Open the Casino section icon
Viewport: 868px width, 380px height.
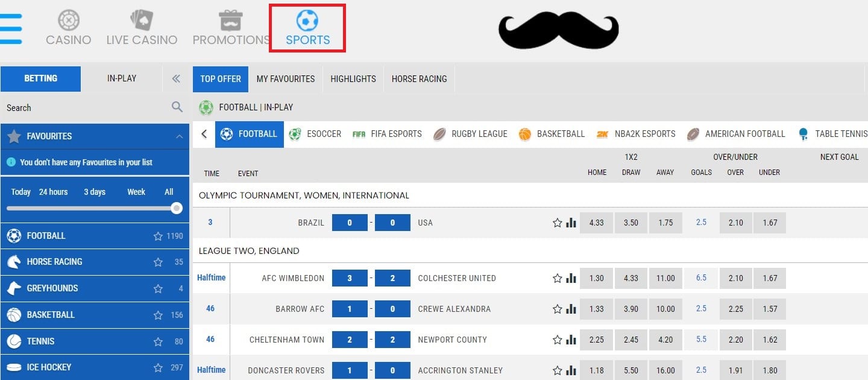coord(69,21)
